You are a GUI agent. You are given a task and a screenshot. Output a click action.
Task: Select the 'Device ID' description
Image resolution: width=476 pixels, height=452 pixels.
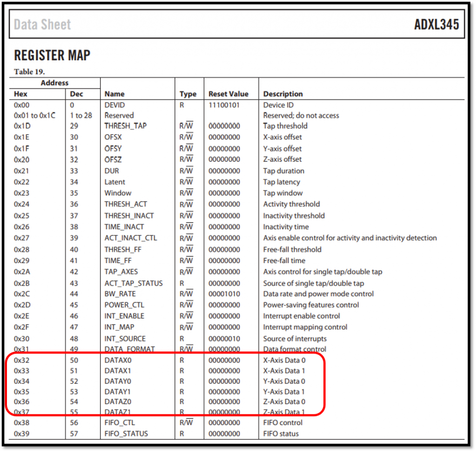pos(278,105)
